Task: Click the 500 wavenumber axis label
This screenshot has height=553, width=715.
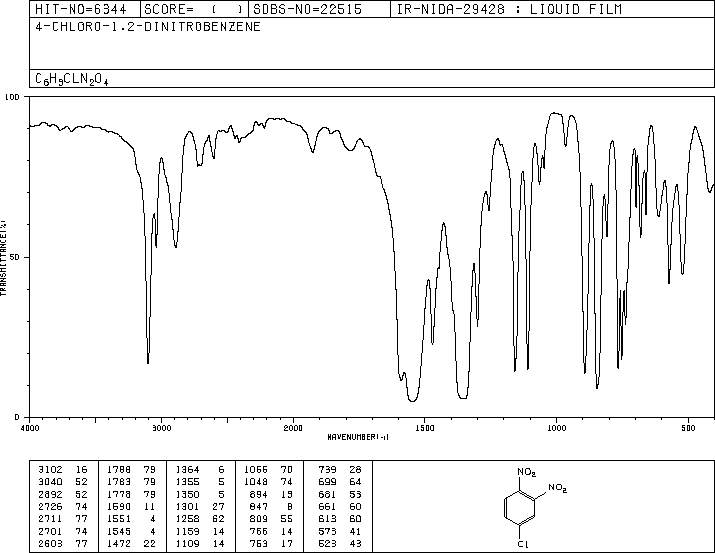Action: (688, 428)
